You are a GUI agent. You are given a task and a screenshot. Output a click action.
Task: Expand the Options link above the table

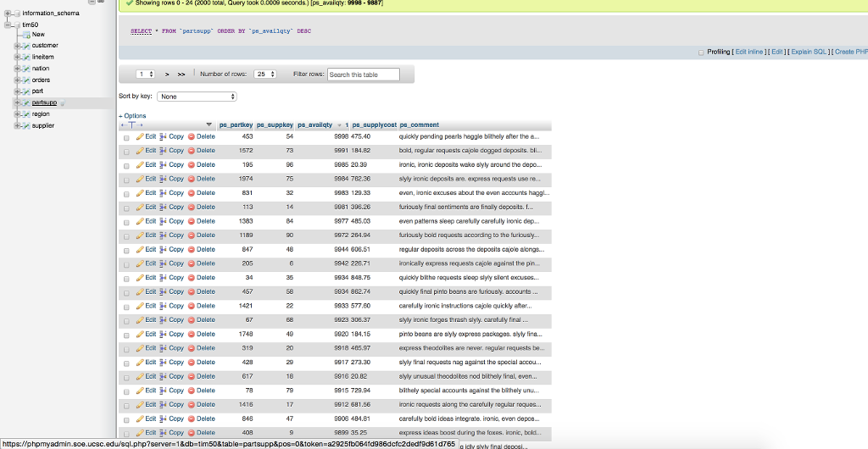132,116
